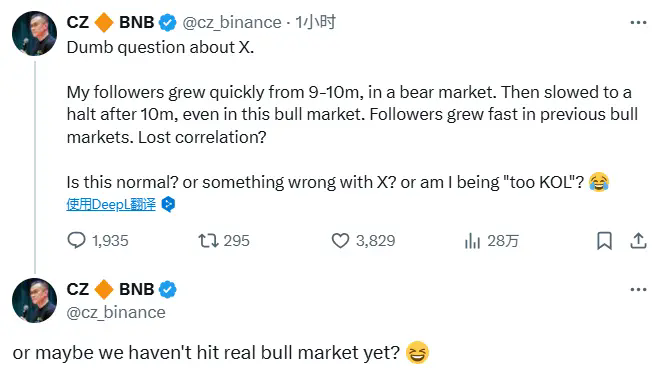
Task: Click the blue verified badge on the second tweet
Action: (x=168, y=290)
